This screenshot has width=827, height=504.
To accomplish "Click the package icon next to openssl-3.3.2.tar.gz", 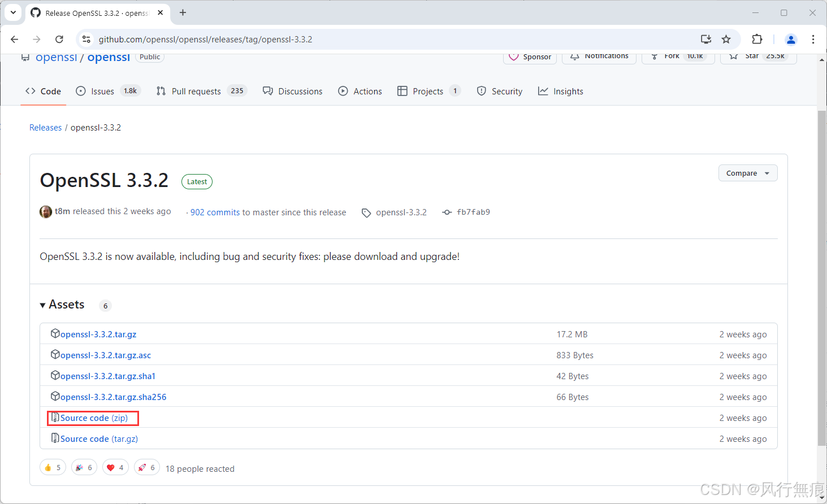I will (55, 333).
